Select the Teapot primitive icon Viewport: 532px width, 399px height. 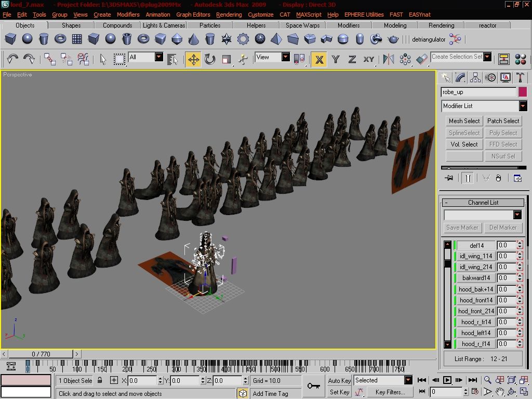click(393, 39)
